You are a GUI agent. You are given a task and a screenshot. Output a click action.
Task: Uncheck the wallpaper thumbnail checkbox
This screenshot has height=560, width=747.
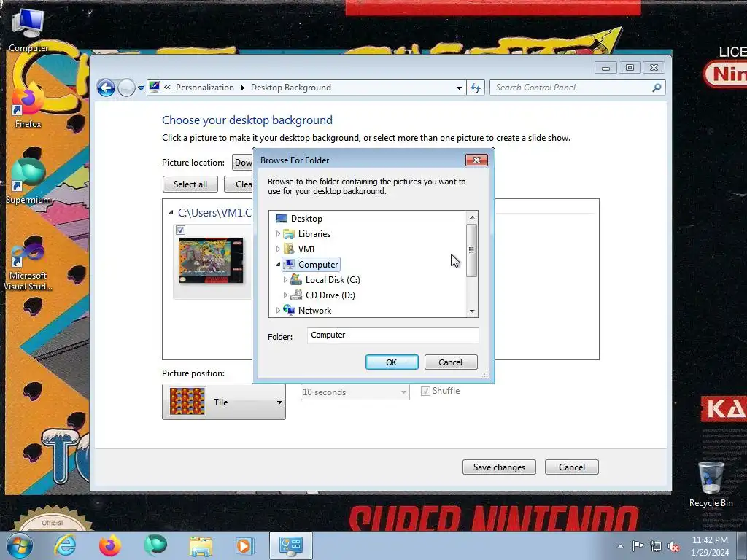[181, 230]
